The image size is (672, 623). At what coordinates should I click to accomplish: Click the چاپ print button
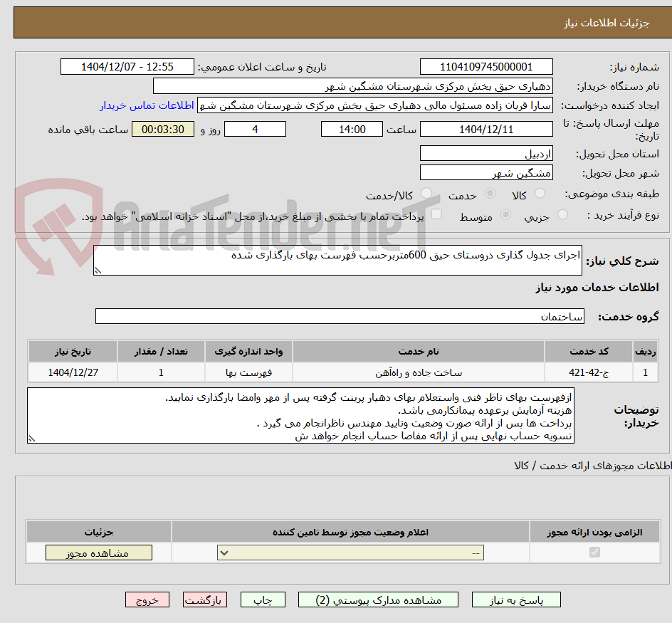tap(263, 600)
